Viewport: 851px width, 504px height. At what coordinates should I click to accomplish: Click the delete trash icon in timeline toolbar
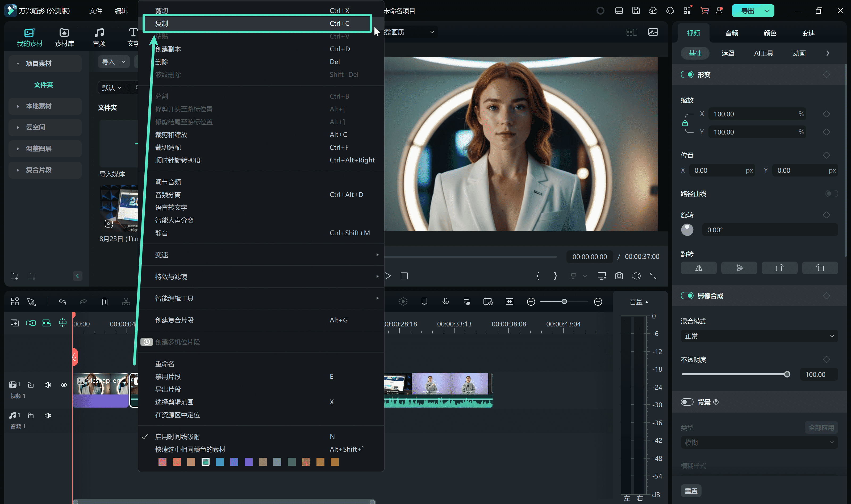pyautogui.click(x=105, y=302)
